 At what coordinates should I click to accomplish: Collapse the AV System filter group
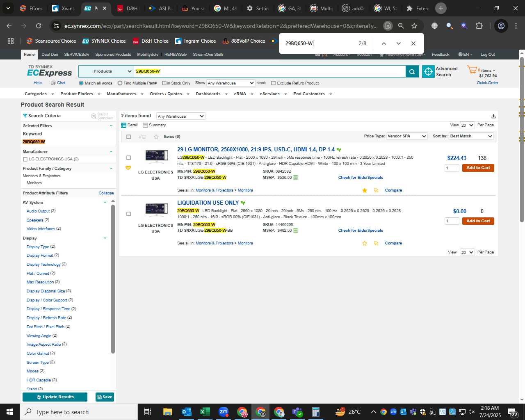tap(105, 203)
